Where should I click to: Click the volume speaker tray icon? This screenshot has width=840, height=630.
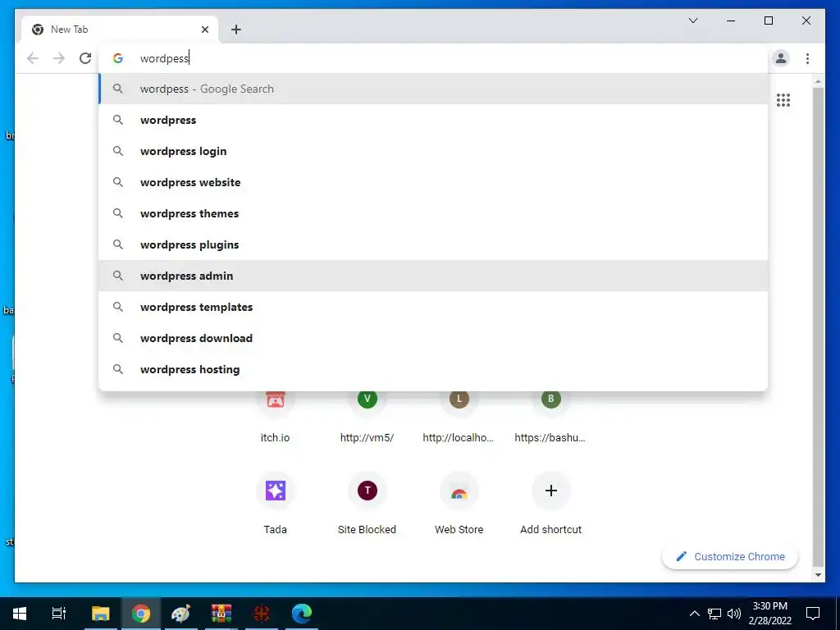[x=734, y=614]
